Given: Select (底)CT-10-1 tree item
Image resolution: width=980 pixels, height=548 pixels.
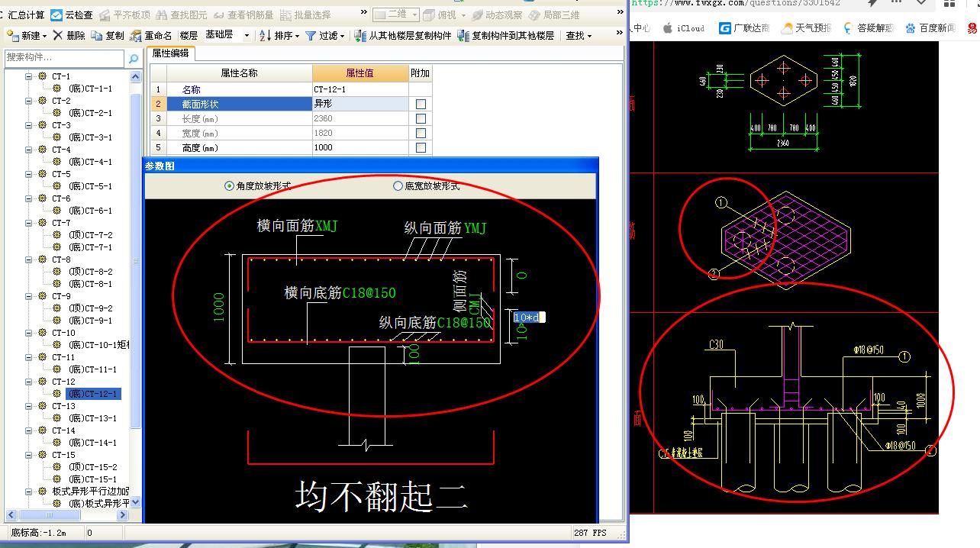Looking at the screenshot, I should (98, 345).
